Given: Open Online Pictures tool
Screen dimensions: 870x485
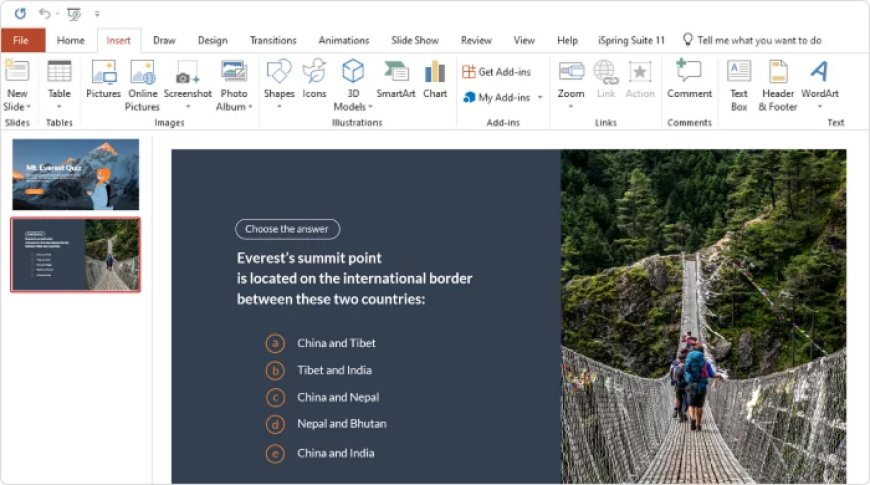Looking at the screenshot, I should click(x=143, y=84).
